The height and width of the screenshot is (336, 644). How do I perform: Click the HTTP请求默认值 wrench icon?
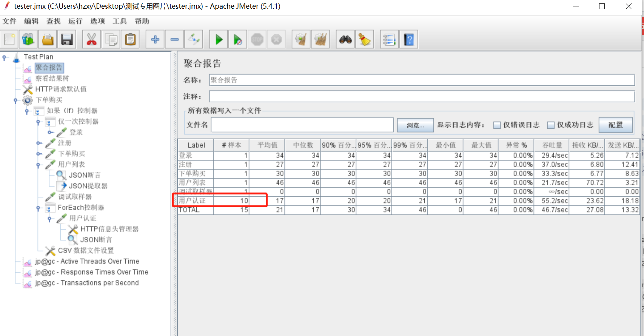(28, 89)
